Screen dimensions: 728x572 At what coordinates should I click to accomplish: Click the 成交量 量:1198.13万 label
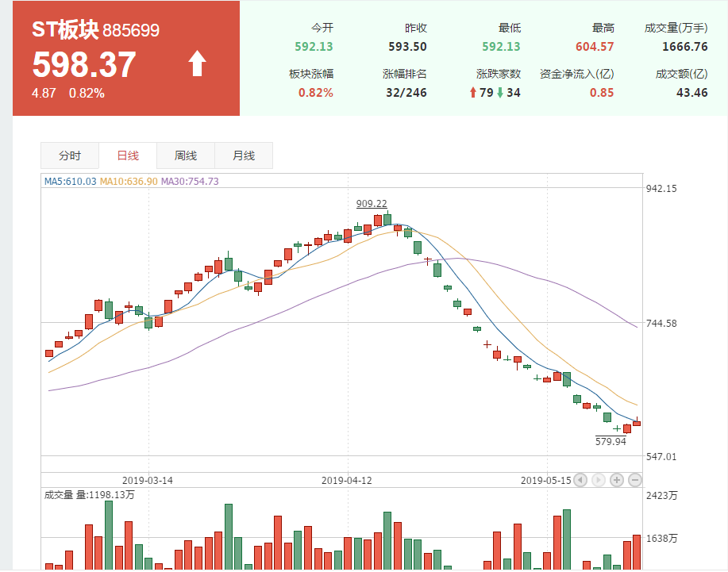[x=89, y=495]
